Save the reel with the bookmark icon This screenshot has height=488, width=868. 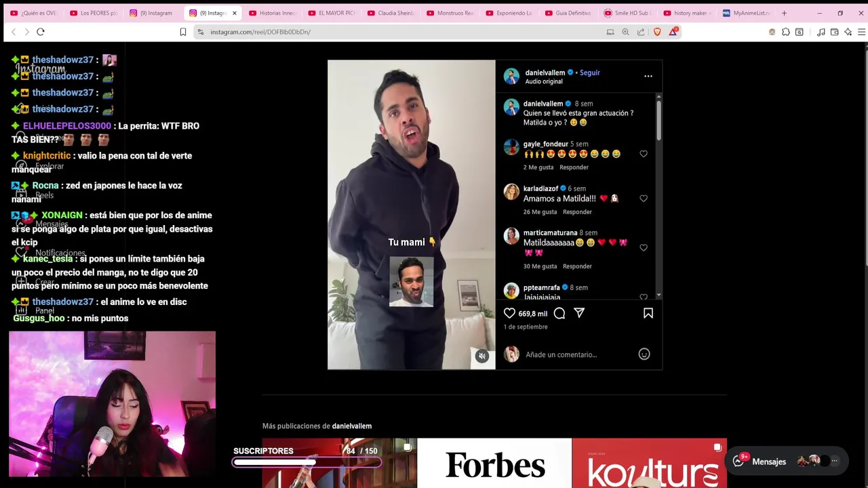click(648, 313)
